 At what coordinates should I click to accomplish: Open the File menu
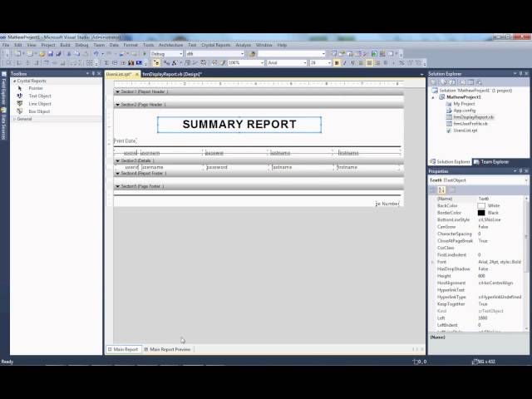pyautogui.click(x=6, y=45)
